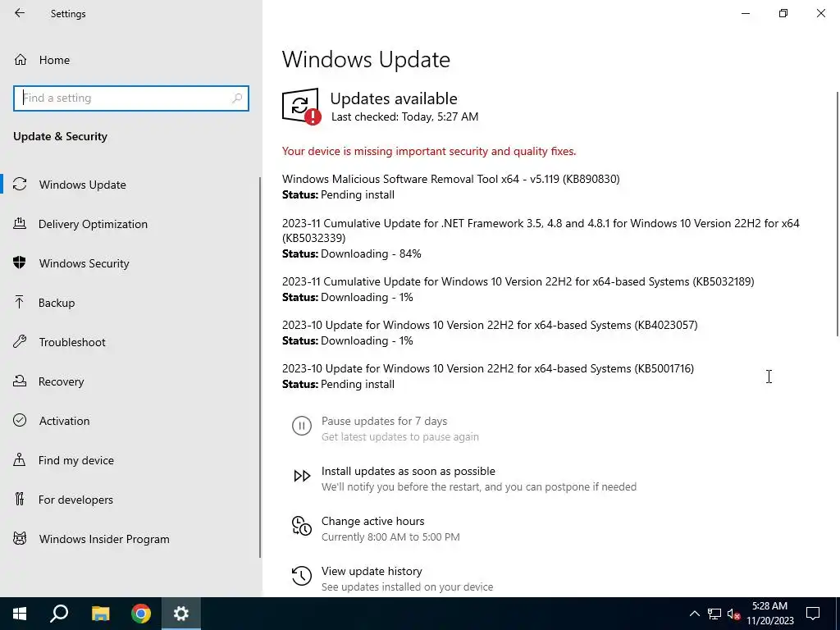This screenshot has width=840, height=630.
Task: Click the Windows Update page title
Action: tap(366, 59)
